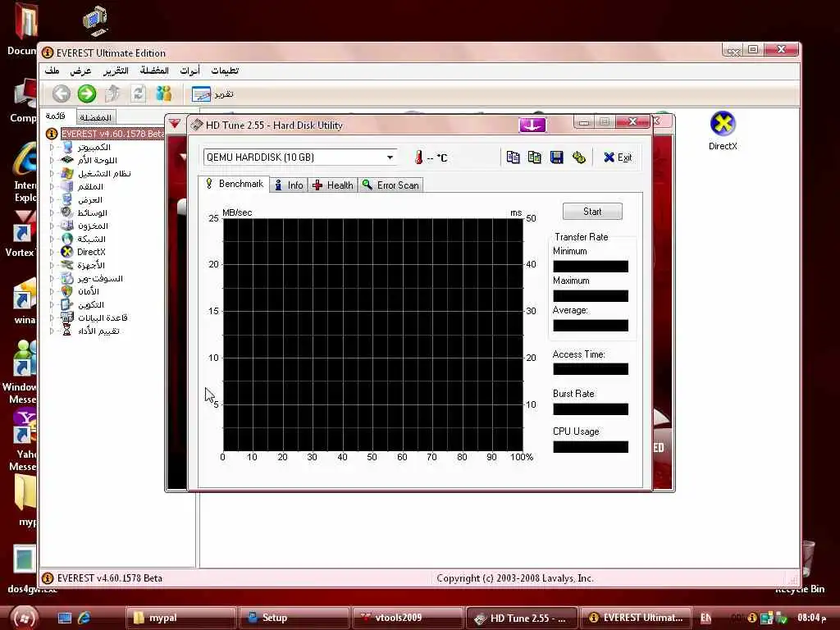The image size is (840, 630).
Task: Click Exit in HD Tune toolbar
Action: (618, 157)
